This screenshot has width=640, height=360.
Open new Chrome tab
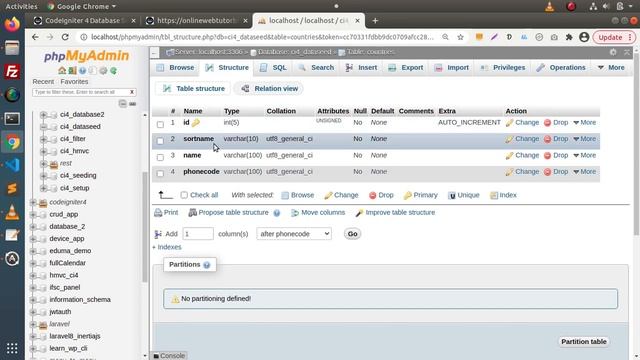(x=375, y=20)
